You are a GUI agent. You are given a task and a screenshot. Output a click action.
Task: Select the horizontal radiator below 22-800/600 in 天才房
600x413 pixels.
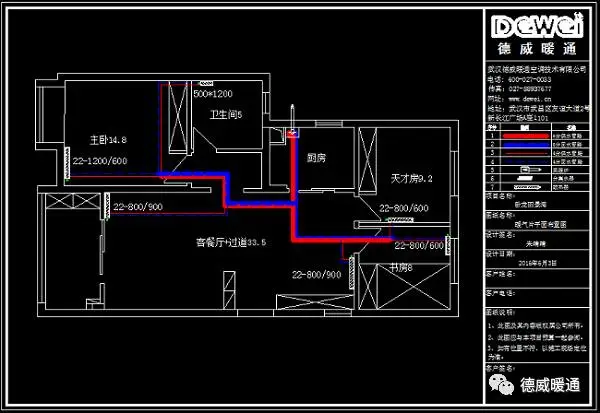tap(399, 220)
